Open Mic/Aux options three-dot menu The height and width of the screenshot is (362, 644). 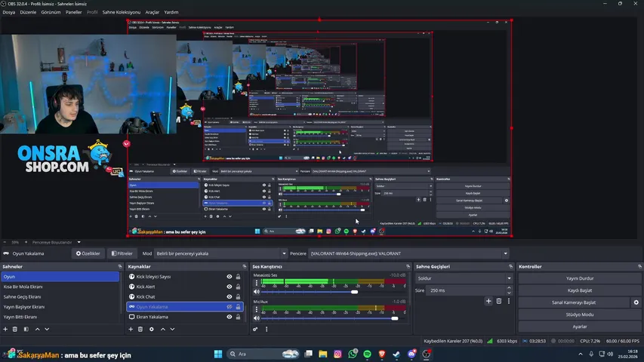257,309
